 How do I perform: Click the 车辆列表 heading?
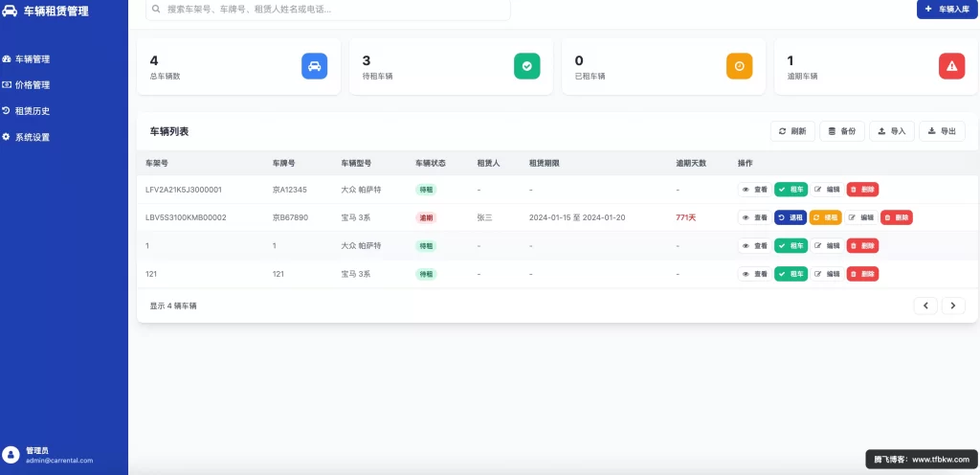[x=169, y=131]
